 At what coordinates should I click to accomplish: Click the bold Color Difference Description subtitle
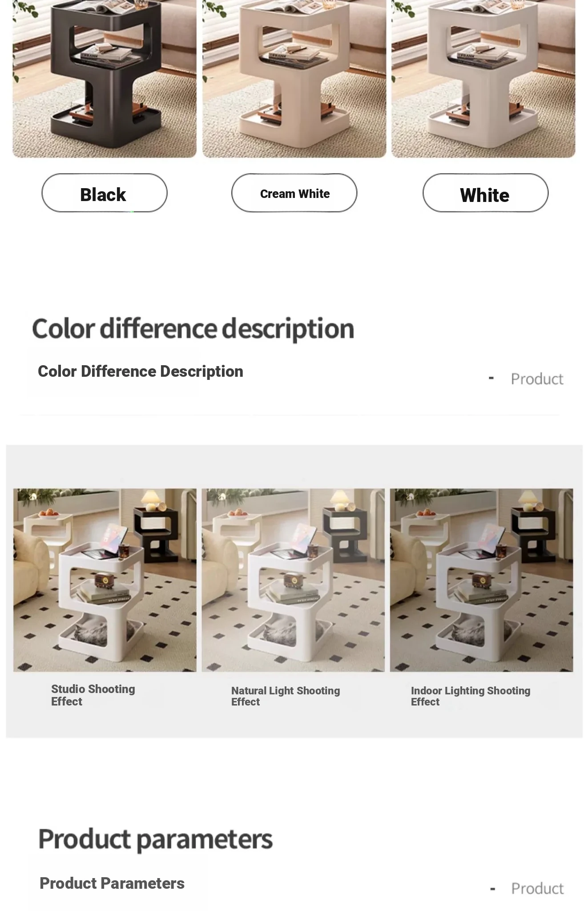pos(141,371)
